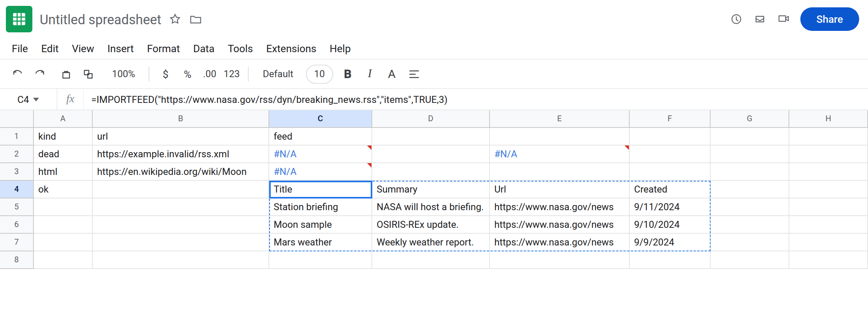Select column C header
Screen dimensions: 868x316
[320, 119]
